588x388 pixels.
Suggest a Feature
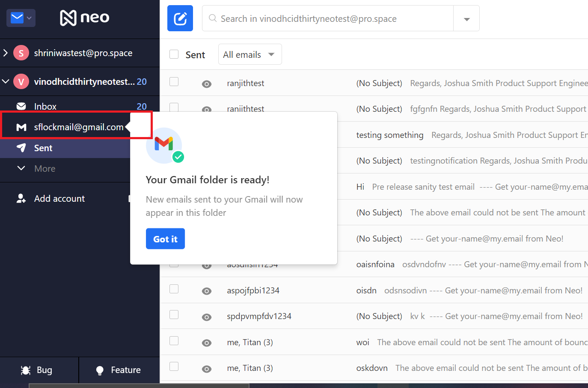(119, 370)
